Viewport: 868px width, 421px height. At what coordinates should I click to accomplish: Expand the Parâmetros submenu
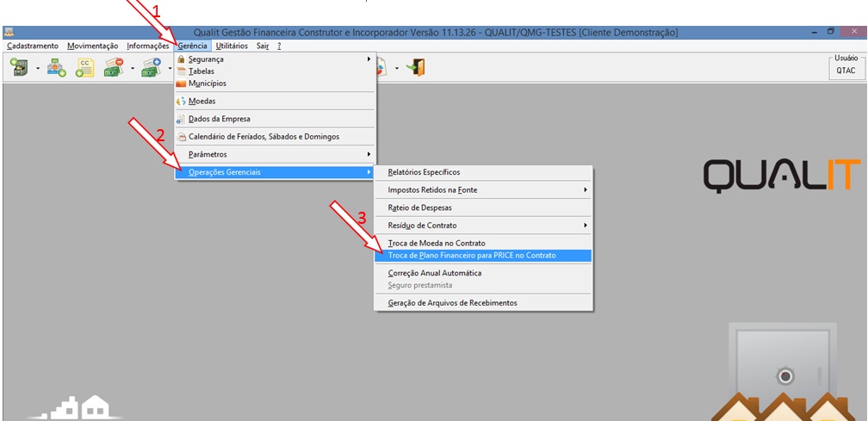[x=275, y=154]
